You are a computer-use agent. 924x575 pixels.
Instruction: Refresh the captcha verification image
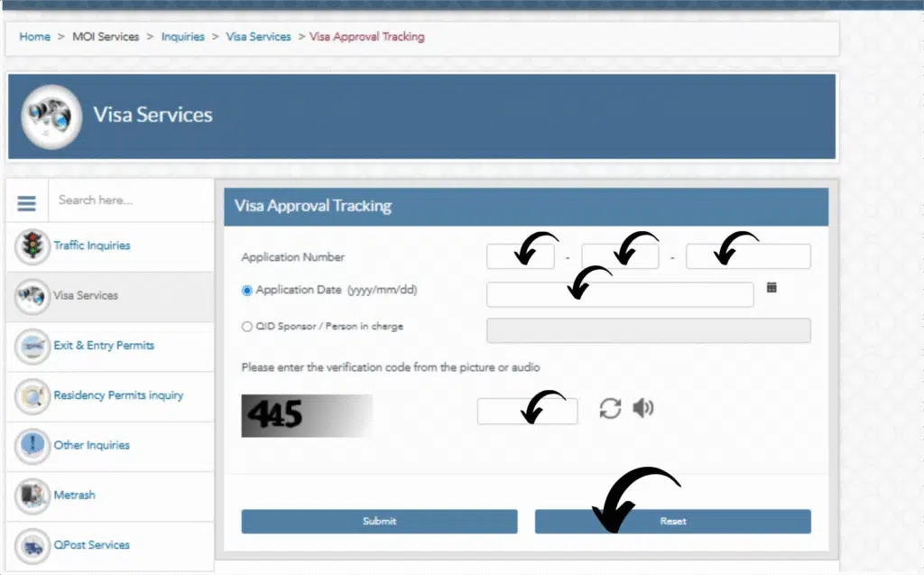click(x=610, y=408)
